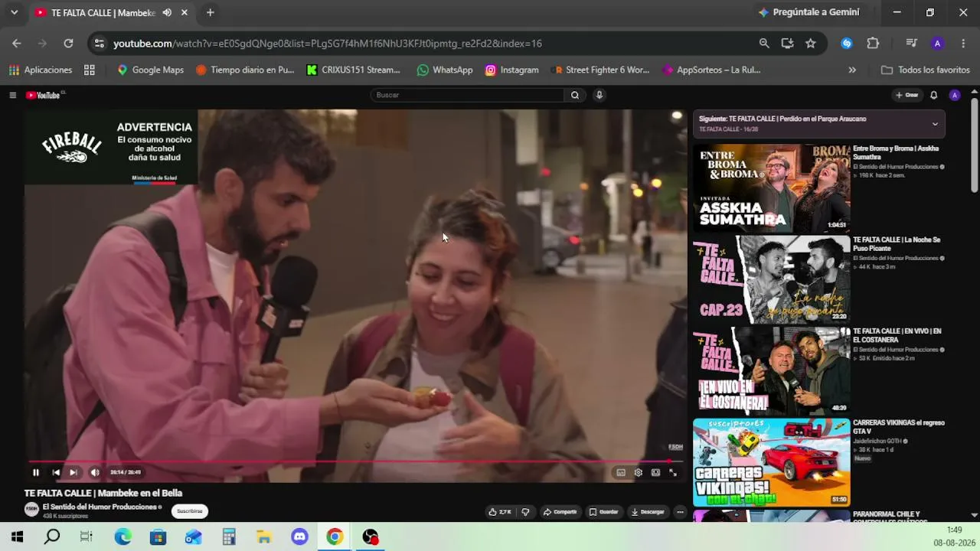
Task: Open Chrome tab search dropdown arrow
Action: click(x=14, y=12)
